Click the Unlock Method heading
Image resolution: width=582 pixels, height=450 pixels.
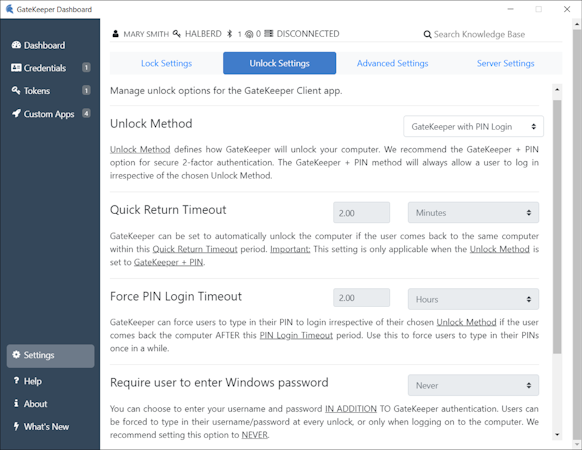[151, 124]
